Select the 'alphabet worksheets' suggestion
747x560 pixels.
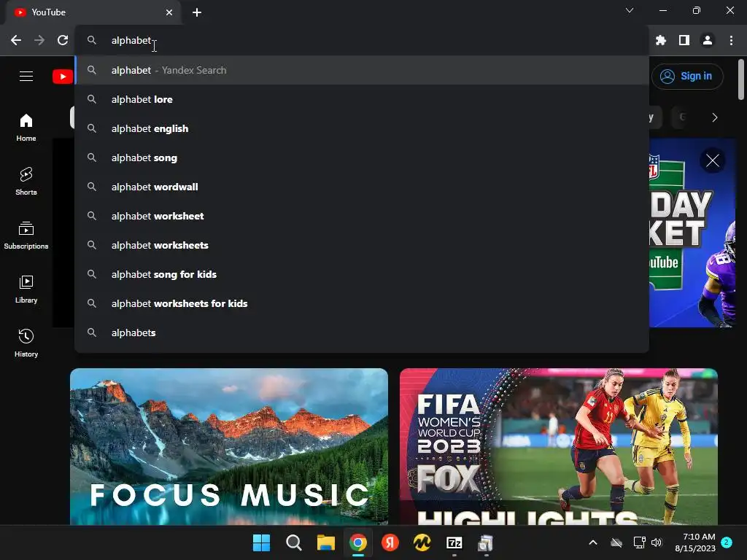coord(362,245)
